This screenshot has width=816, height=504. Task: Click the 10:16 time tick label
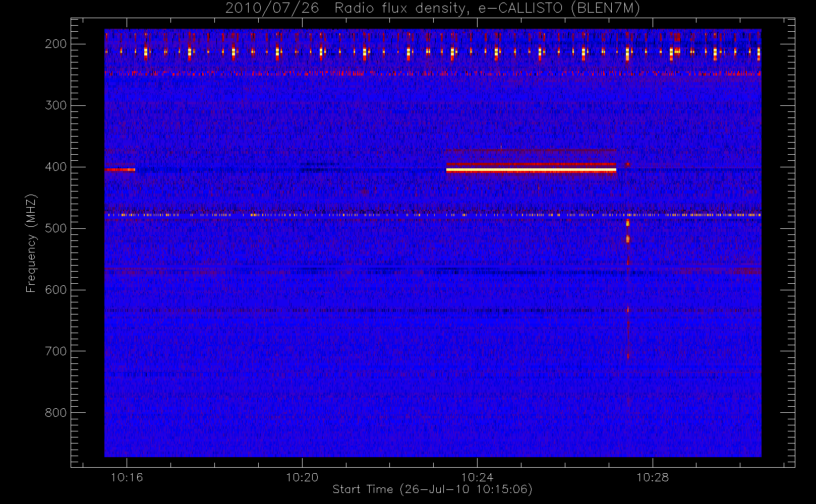point(127,477)
